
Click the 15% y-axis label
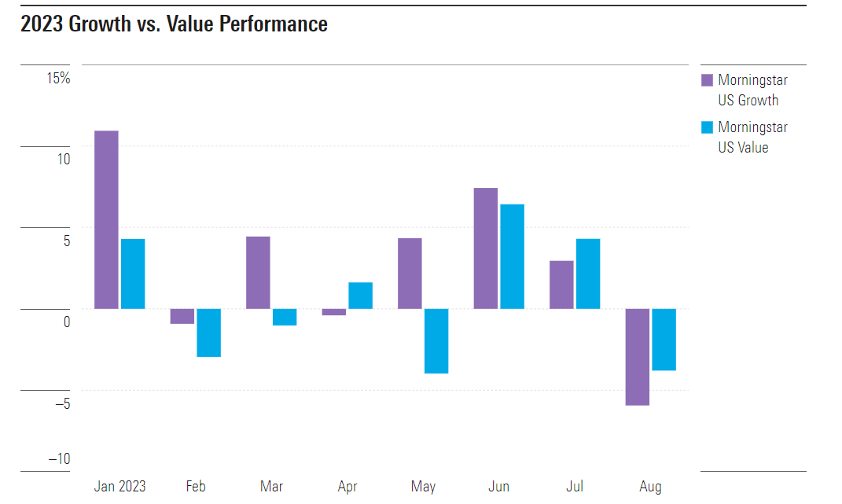(58, 79)
